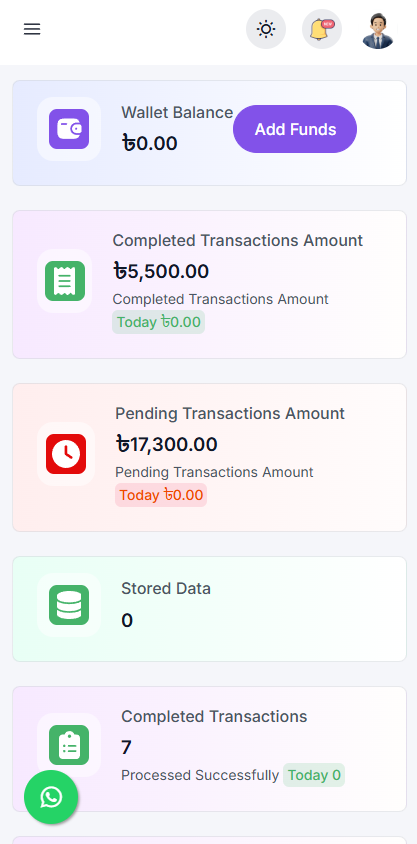Click the green Today ৳0.00 badge
417x844 pixels.
click(x=158, y=322)
